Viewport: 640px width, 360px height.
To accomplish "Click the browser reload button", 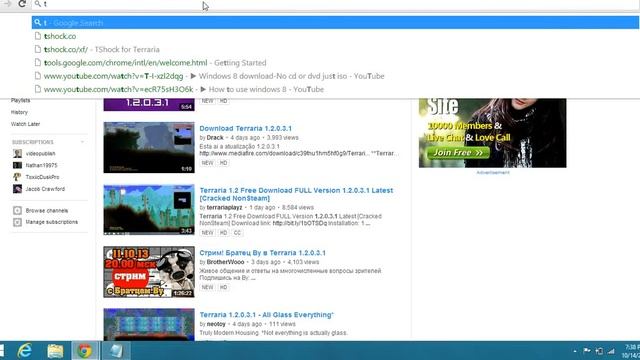I will (x=22, y=4).
